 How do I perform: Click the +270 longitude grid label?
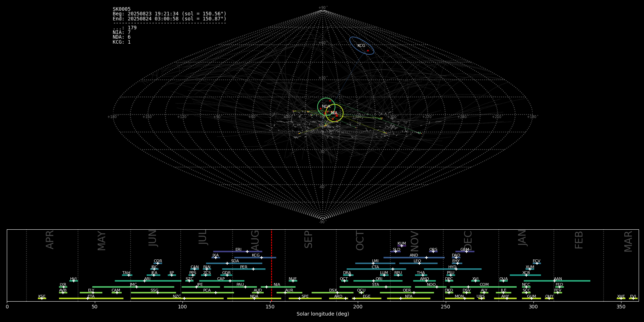[x=427, y=117]
